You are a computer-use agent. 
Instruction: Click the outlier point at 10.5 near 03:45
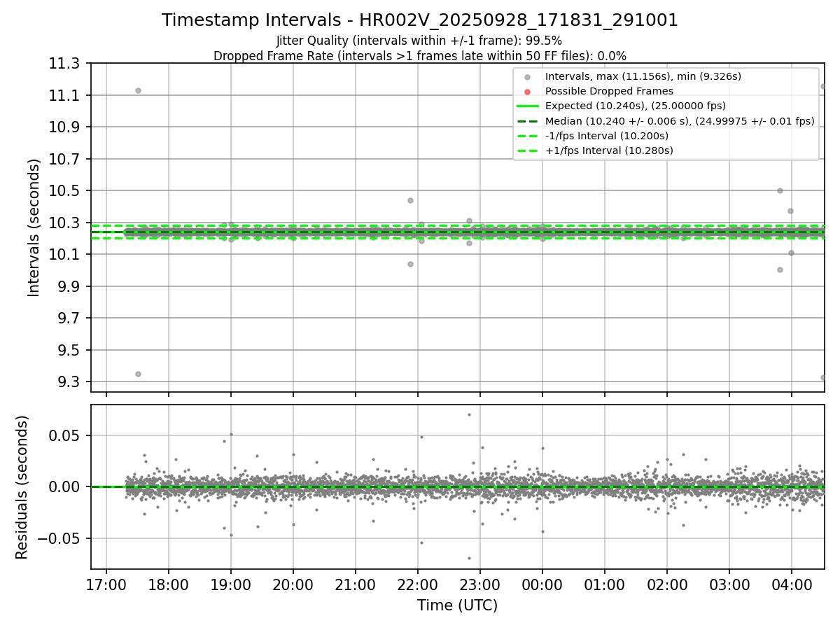coord(780,190)
